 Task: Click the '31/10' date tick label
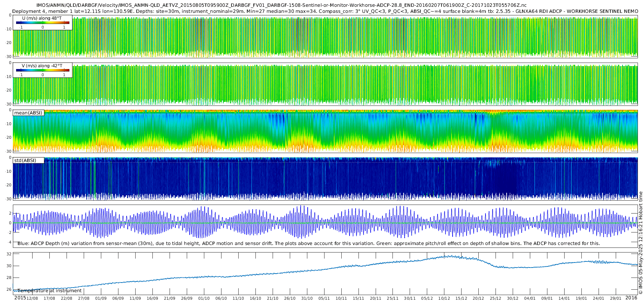307,298
